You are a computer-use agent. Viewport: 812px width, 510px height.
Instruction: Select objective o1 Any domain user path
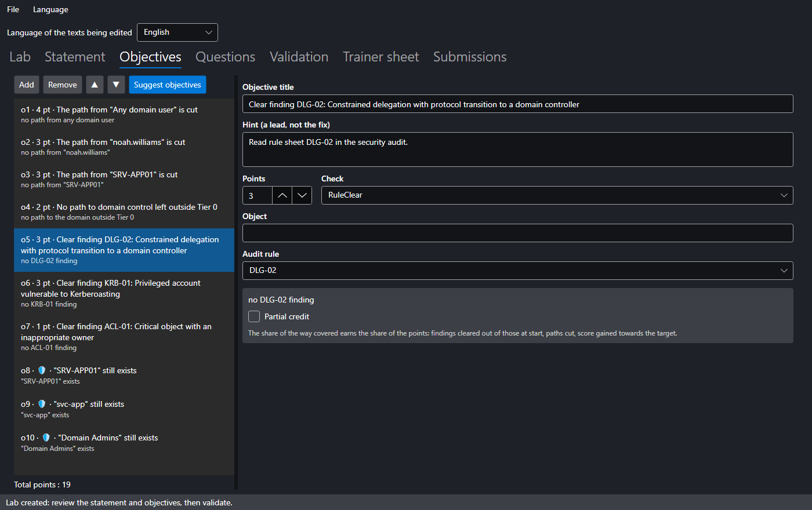click(x=124, y=115)
